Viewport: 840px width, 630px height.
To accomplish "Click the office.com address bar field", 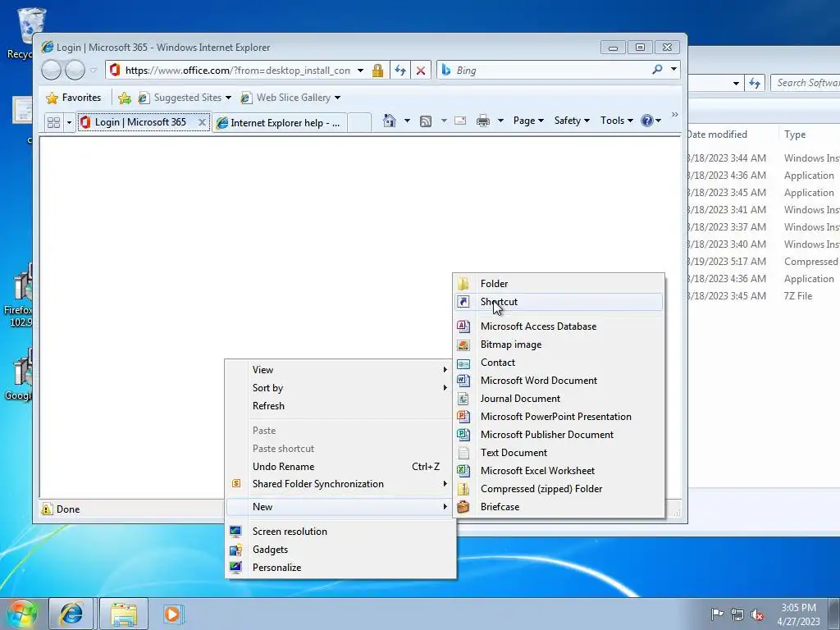I will pos(238,71).
